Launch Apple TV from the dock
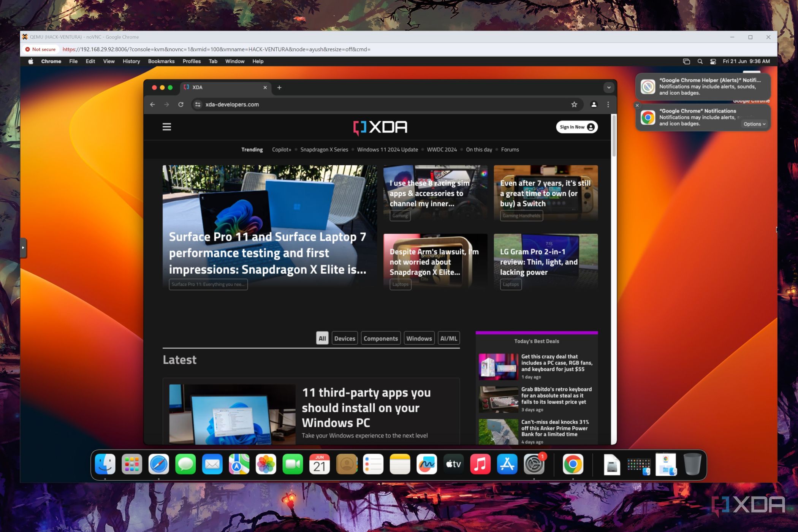This screenshot has width=798, height=532. (x=453, y=464)
